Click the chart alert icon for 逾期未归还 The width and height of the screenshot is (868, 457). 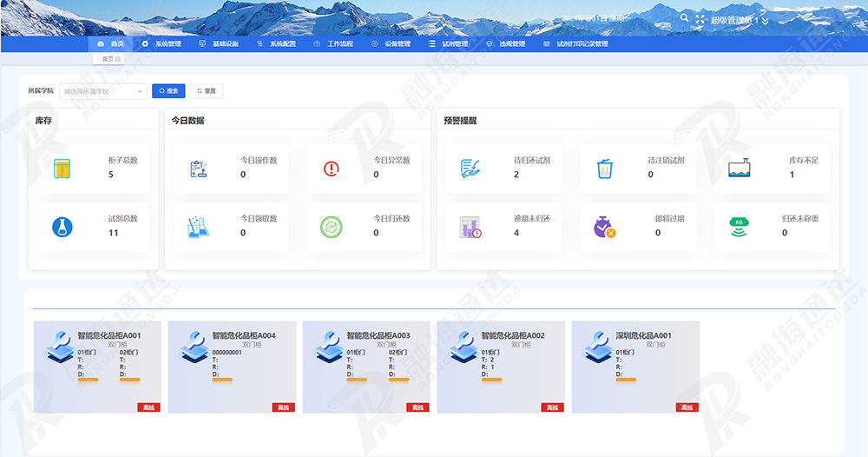coord(470,227)
